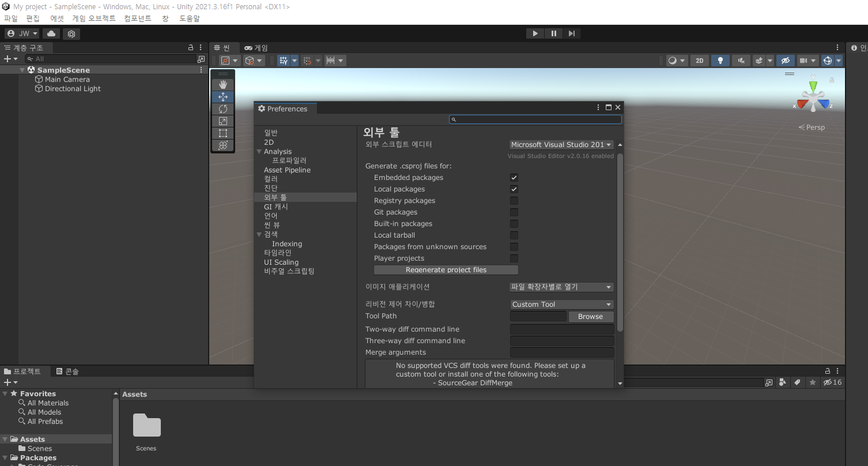
Task: Open SampleScene row three-dot menu
Action: tap(201, 70)
